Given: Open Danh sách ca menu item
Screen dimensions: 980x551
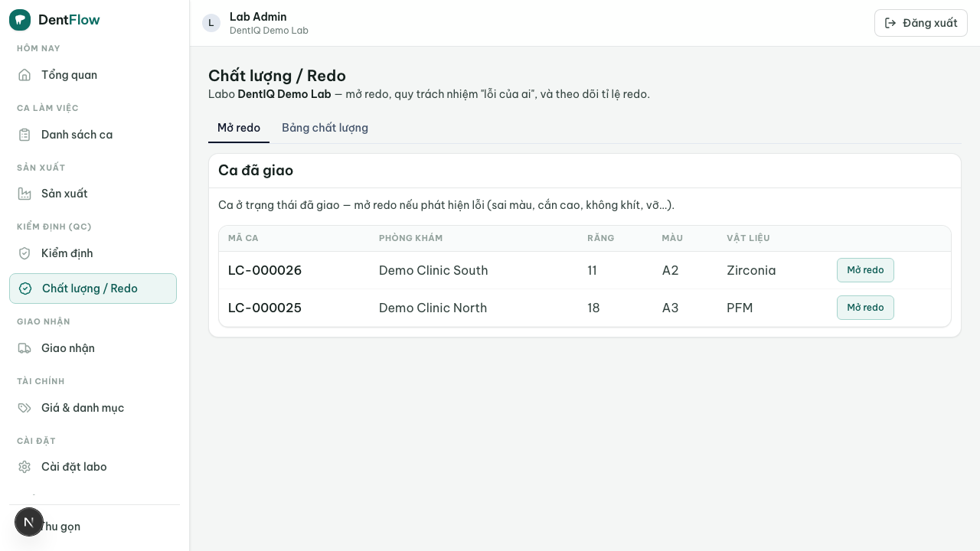Looking at the screenshot, I should [93, 135].
